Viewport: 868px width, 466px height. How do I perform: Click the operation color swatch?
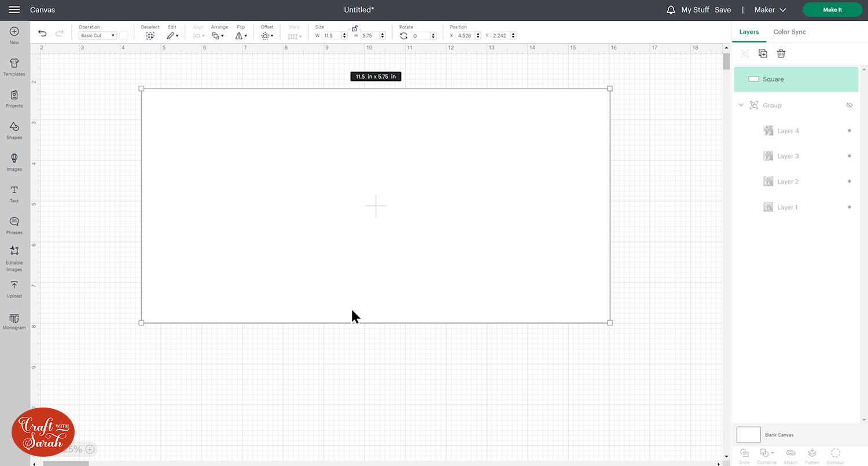coord(123,35)
